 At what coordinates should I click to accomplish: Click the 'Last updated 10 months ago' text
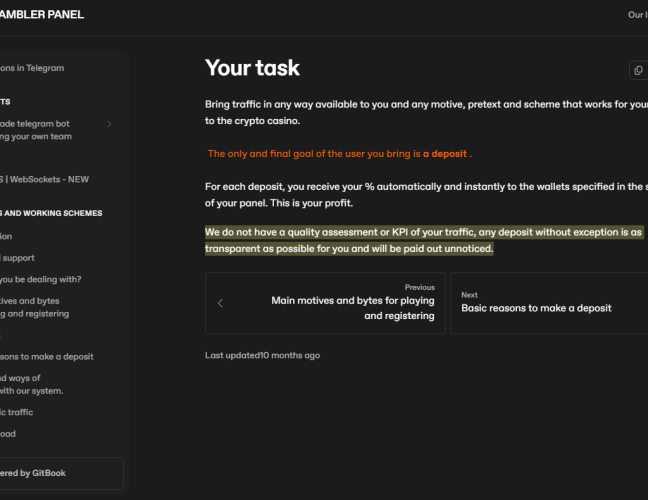(x=262, y=355)
